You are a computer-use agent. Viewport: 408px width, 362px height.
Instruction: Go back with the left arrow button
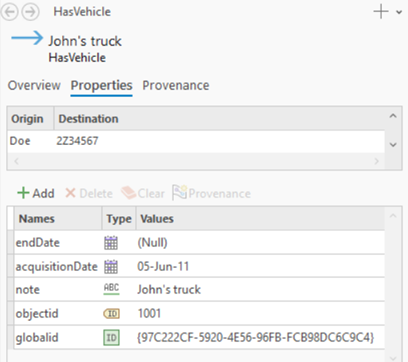pyautogui.click(x=9, y=12)
